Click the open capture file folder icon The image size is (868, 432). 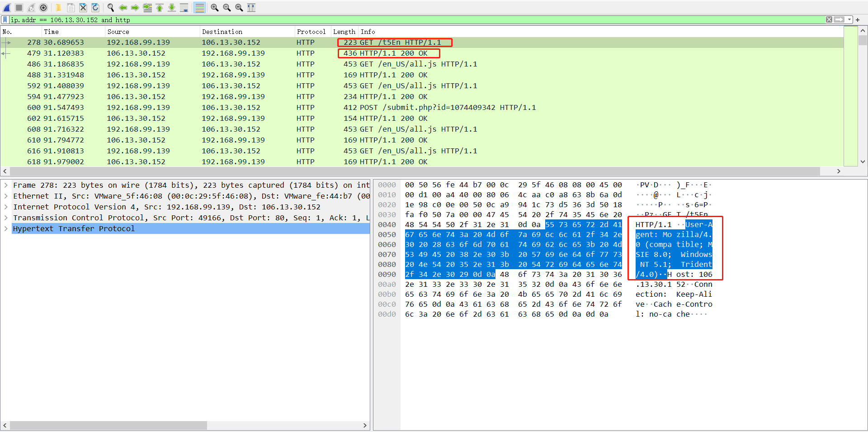pyautogui.click(x=58, y=8)
